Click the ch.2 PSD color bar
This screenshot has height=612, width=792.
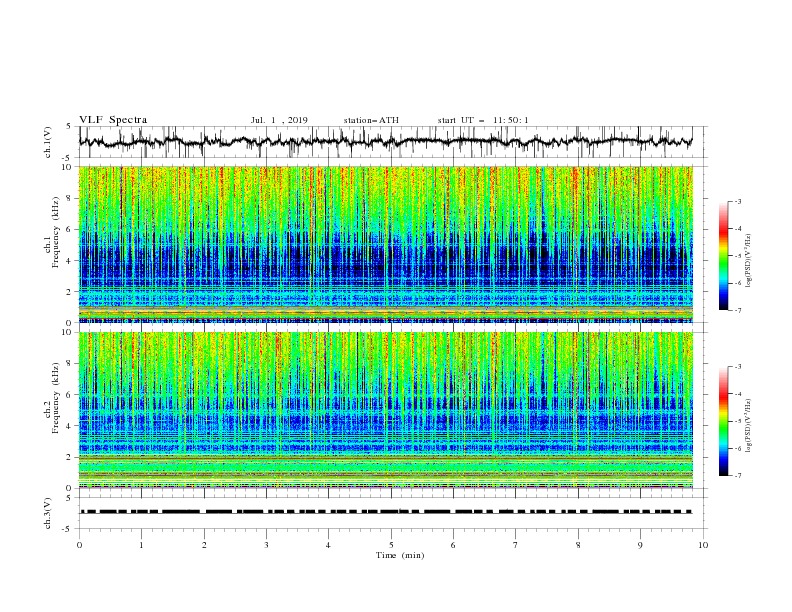pos(723,421)
